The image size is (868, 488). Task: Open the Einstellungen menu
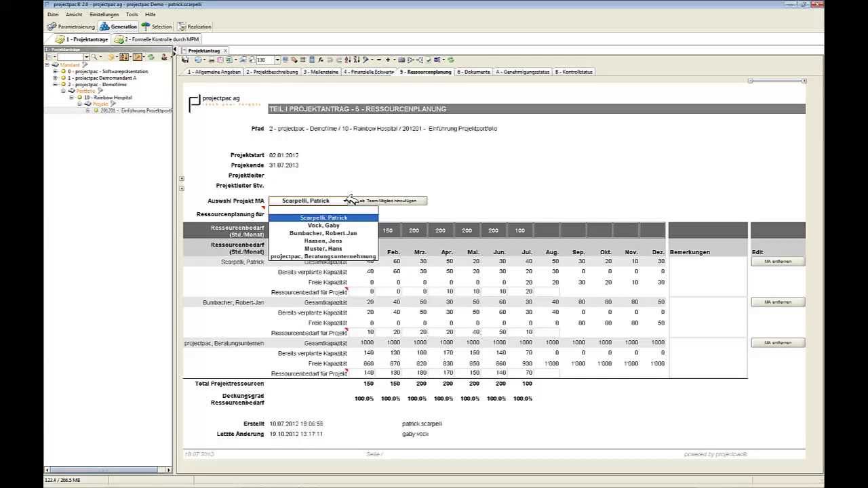click(104, 14)
